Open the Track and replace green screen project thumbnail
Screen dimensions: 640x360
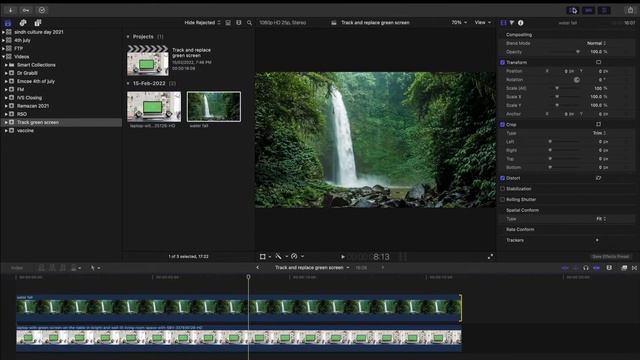point(147,61)
